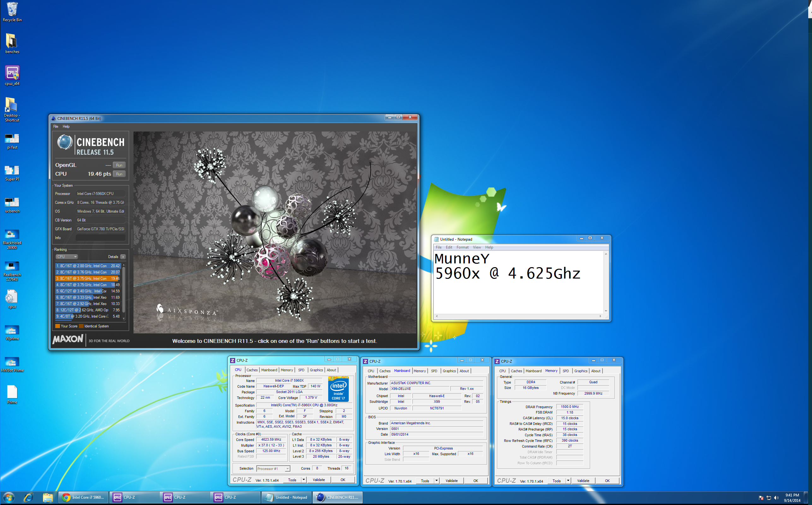Open Windows Explorer from the taskbar
Viewport: 812px width, 505px height.
coord(47,497)
